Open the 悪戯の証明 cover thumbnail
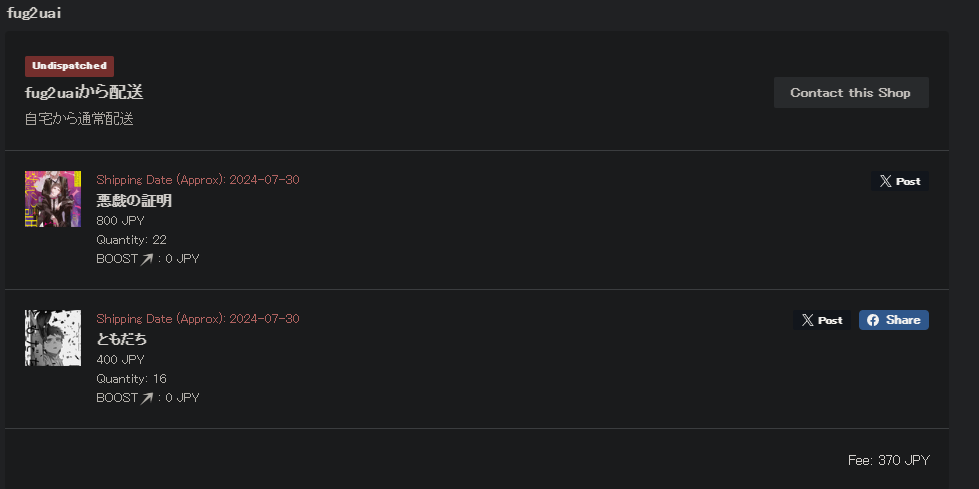The height and width of the screenshot is (489, 979). pos(53,199)
